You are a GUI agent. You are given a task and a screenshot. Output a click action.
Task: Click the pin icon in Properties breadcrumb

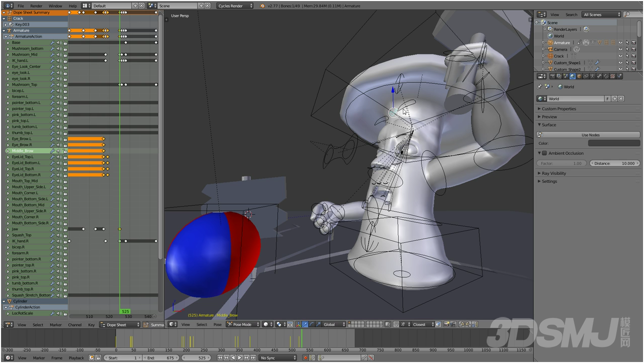coord(540,87)
